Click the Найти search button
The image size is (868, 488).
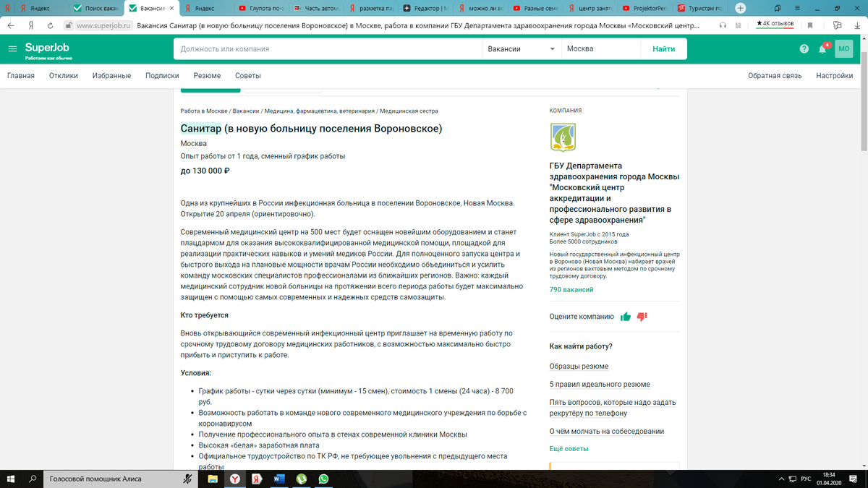coord(663,49)
